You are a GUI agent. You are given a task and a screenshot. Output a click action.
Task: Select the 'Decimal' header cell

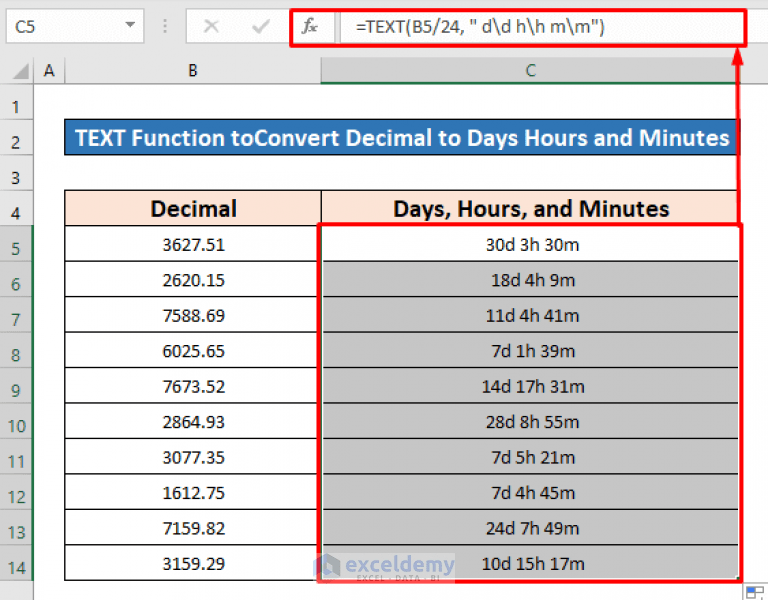point(193,209)
